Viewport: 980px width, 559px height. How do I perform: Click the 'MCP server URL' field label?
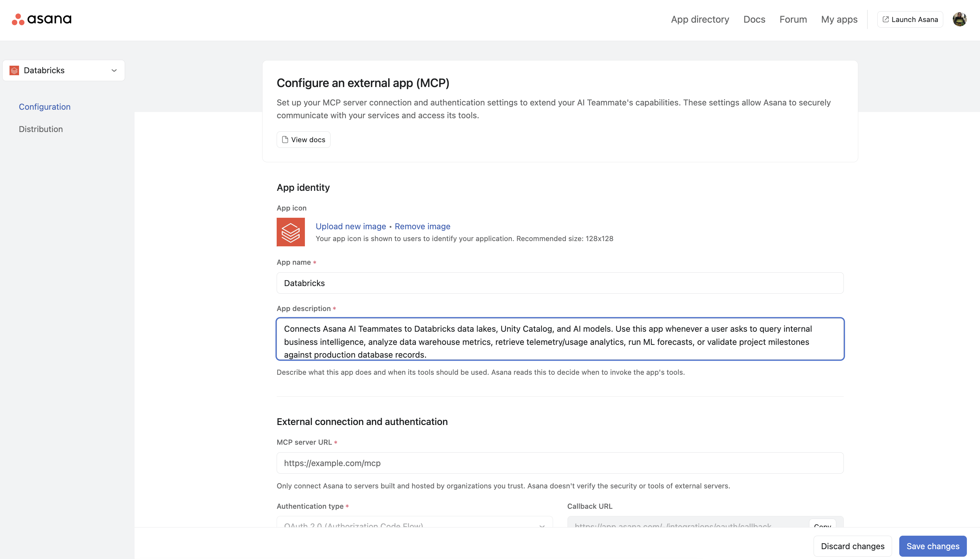(x=304, y=442)
